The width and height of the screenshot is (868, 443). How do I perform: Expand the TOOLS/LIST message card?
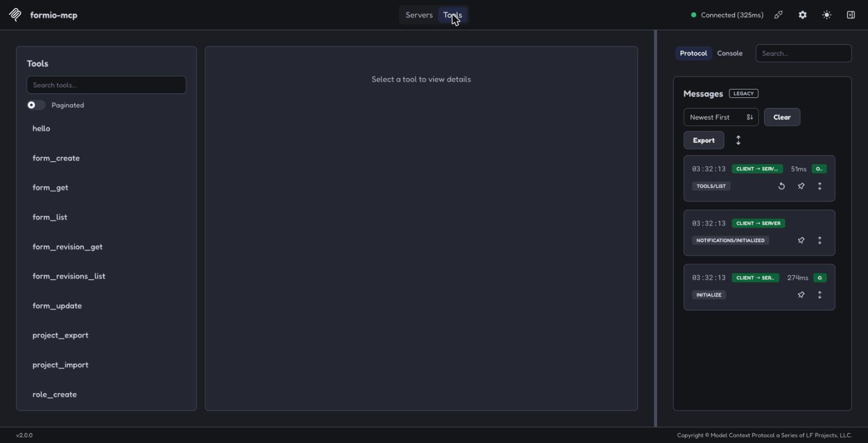[820, 186]
